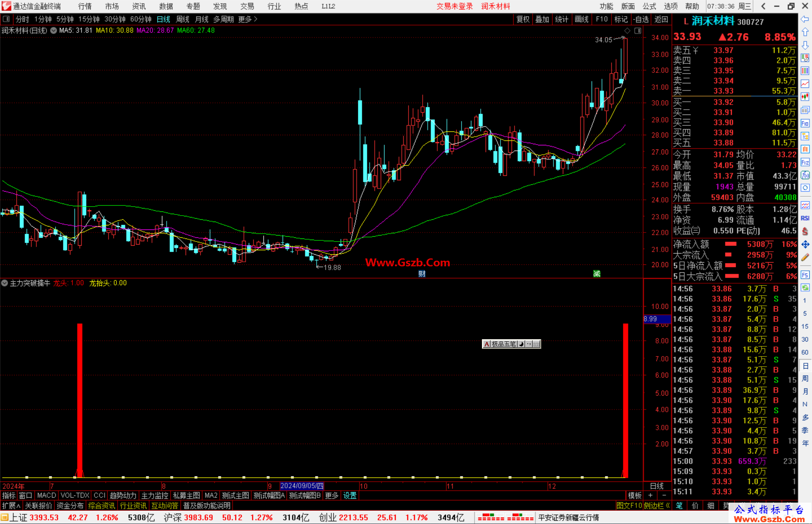812x524 pixels.
Task: Select the 年 yearly period in sidebar
Action: coord(805,443)
